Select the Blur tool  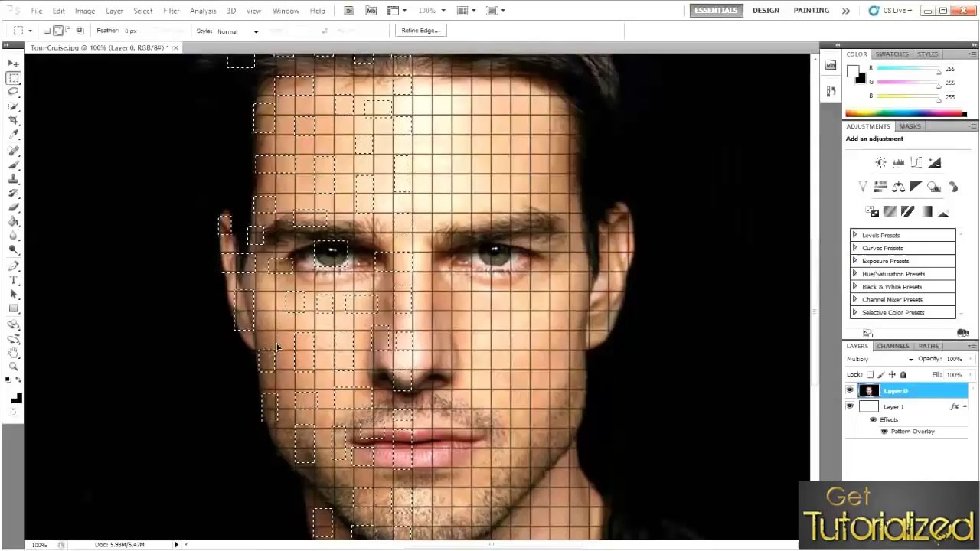tap(14, 235)
